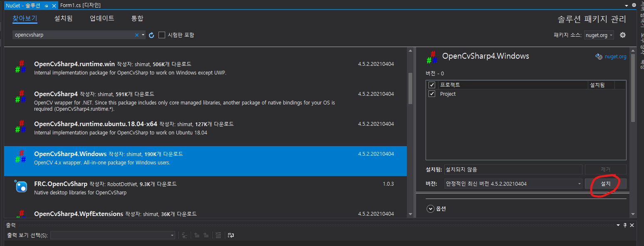Click the large OpenCvSharp4.Windows icon in details pane
The width and height of the screenshot is (644, 246).
click(x=431, y=57)
